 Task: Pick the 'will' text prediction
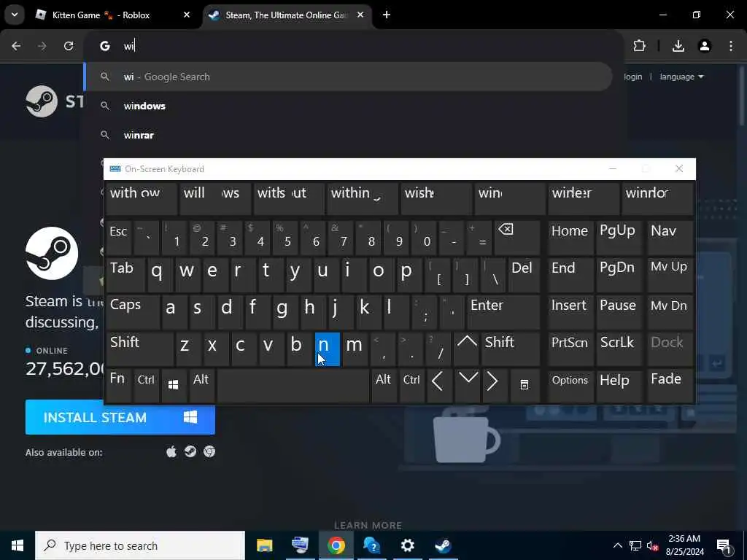click(215, 198)
